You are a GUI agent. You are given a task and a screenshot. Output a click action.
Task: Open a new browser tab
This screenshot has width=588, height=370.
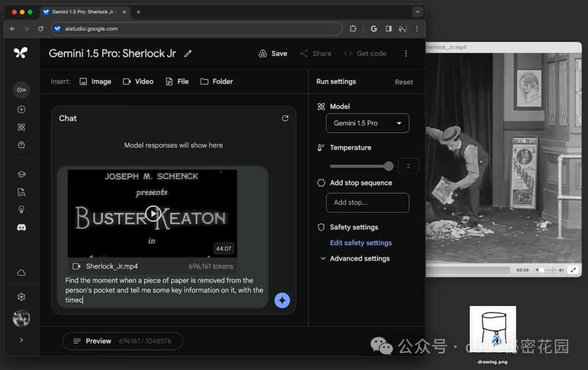[138, 12]
